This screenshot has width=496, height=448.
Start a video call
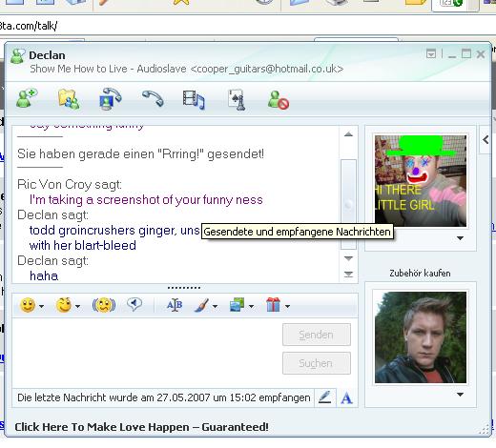(x=110, y=99)
